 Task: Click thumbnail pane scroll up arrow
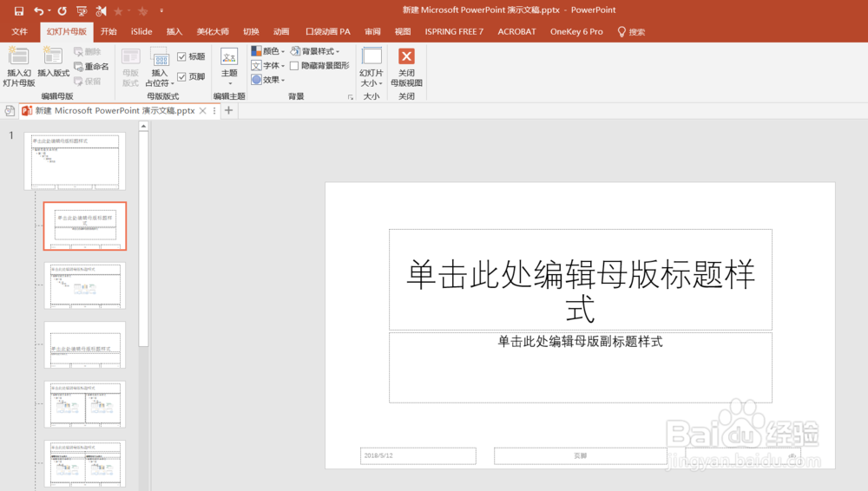[x=143, y=126]
